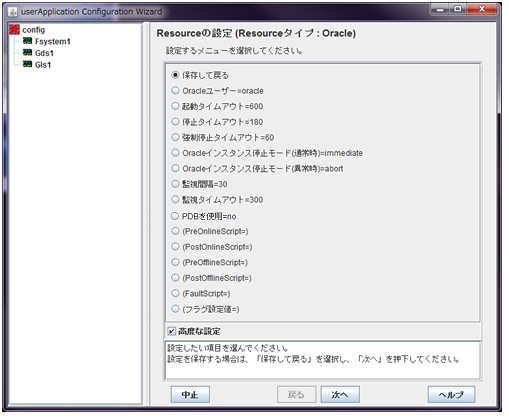Click the Gds1 resource icon

click(27, 53)
